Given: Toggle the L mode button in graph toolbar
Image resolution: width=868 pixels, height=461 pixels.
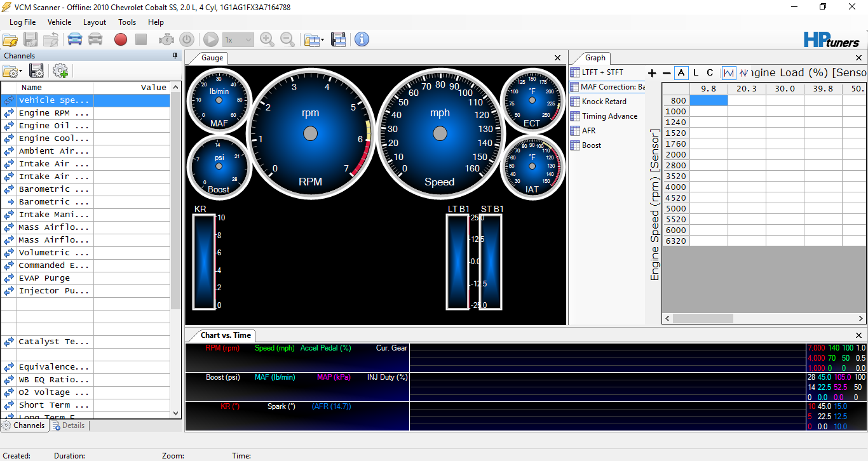Looking at the screenshot, I should 696,72.
